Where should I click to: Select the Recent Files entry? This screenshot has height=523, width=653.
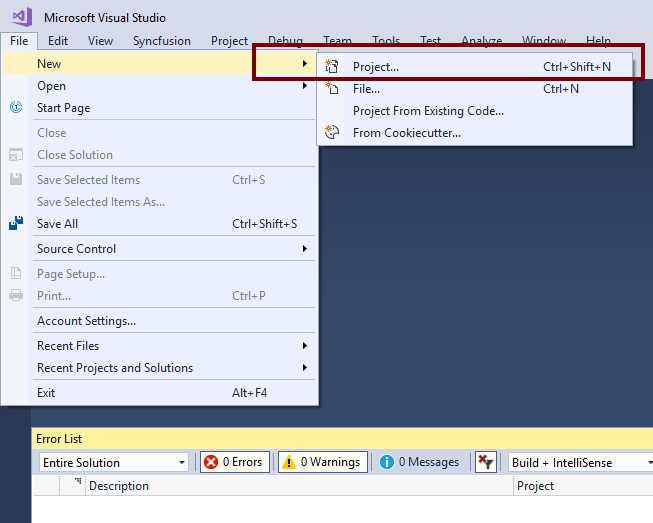160,346
